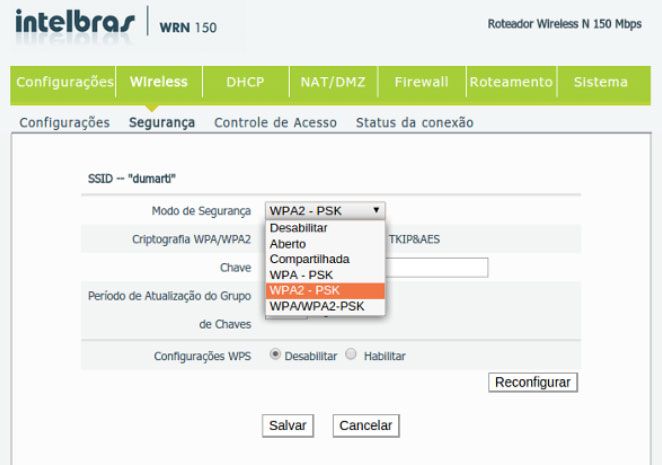Go to the Roteamento tab
The width and height of the screenshot is (662, 465).
pos(512,82)
